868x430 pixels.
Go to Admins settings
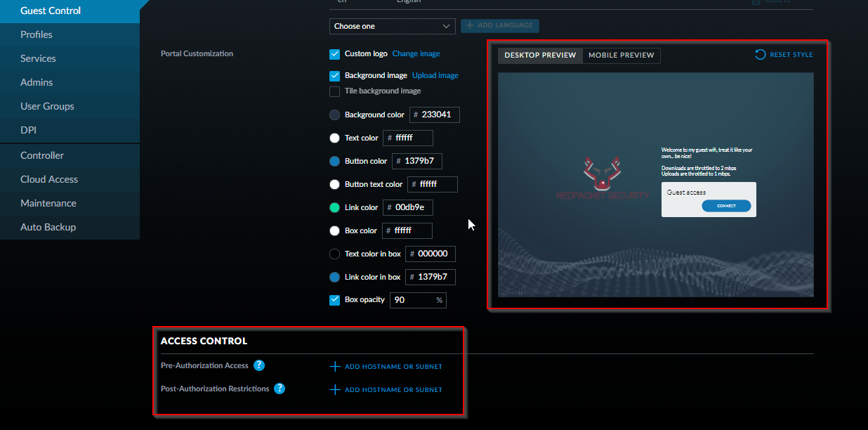(x=70, y=82)
